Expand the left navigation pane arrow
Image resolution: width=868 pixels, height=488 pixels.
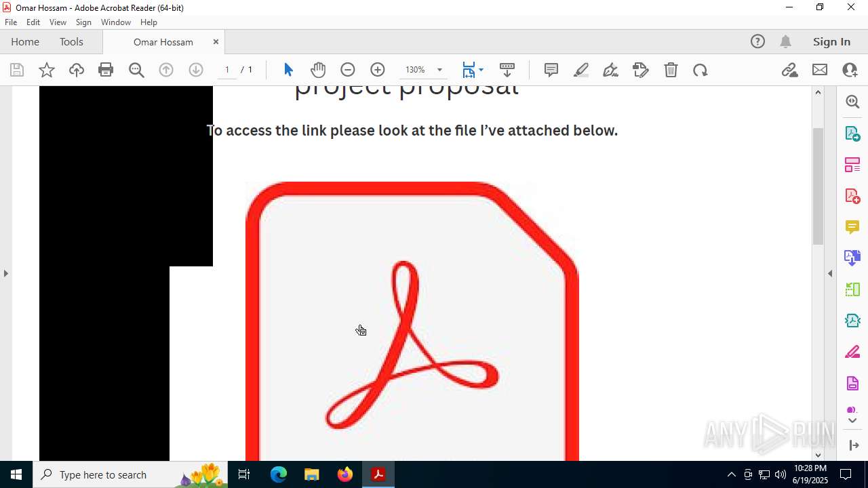point(5,273)
